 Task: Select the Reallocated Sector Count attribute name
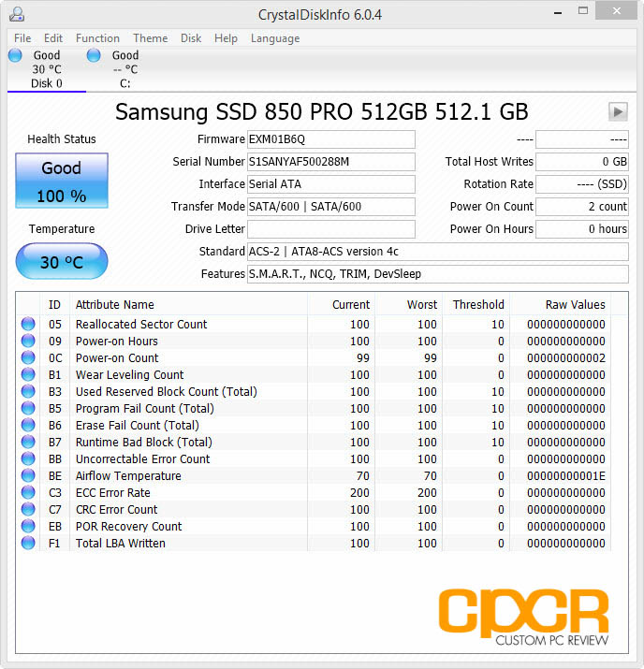tap(141, 325)
